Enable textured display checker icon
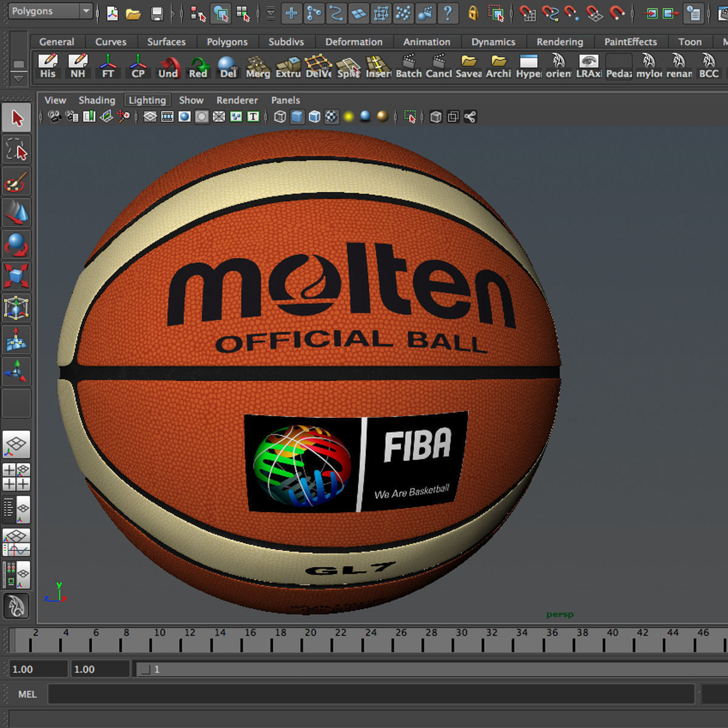The image size is (728, 728). click(x=331, y=116)
